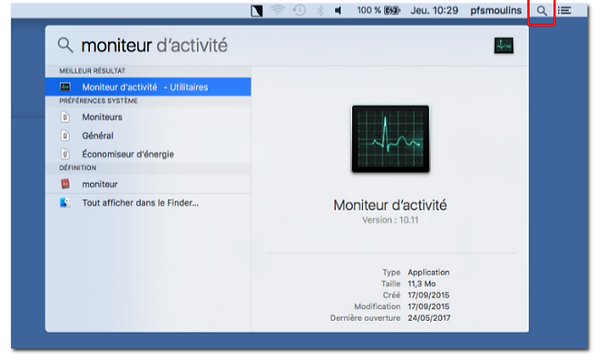Click the Finder icon beside Tout afficher
600x360 pixels.
(x=65, y=202)
